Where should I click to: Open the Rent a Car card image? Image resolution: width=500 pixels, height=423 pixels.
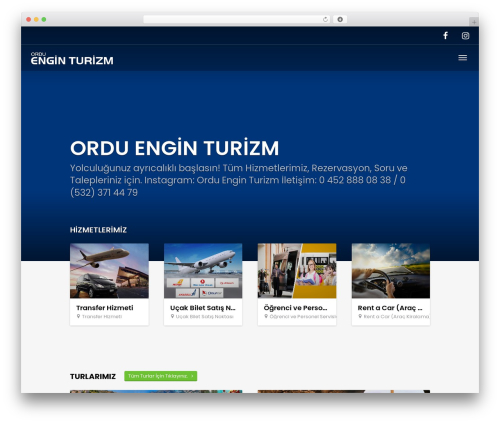point(391,271)
